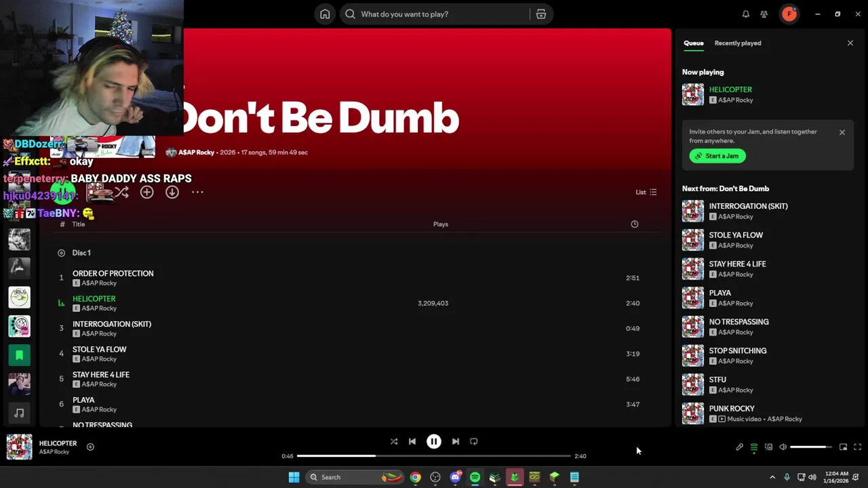Dismiss the Jam invite banner
The image size is (868, 488).
click(x=842, y=132)
